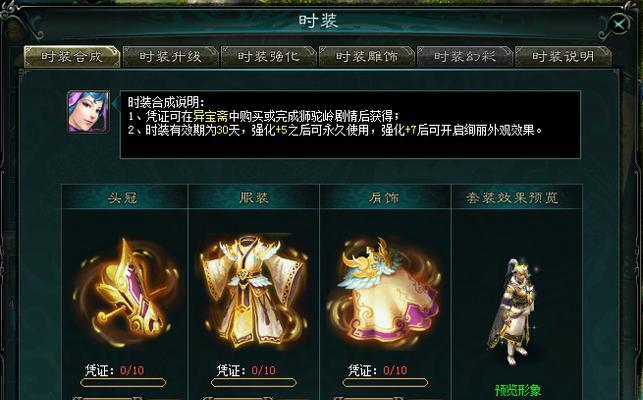Viewport: 643px width, 400px height.
Task: Click the armored character preview model
Action: pos(511,312)
